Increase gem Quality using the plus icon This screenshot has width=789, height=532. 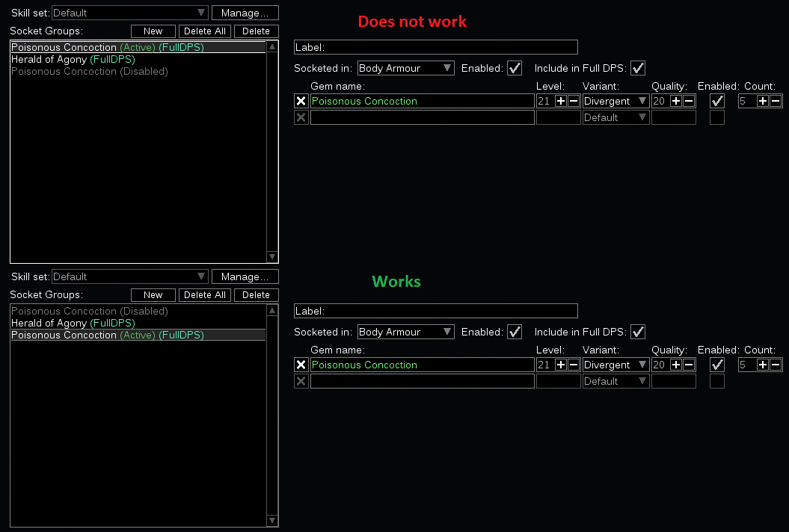675,101
